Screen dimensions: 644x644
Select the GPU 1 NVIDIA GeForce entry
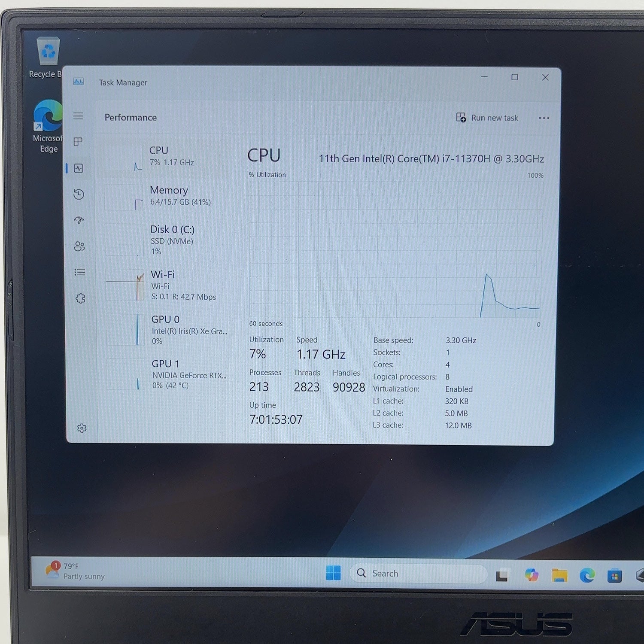point(168,374)
